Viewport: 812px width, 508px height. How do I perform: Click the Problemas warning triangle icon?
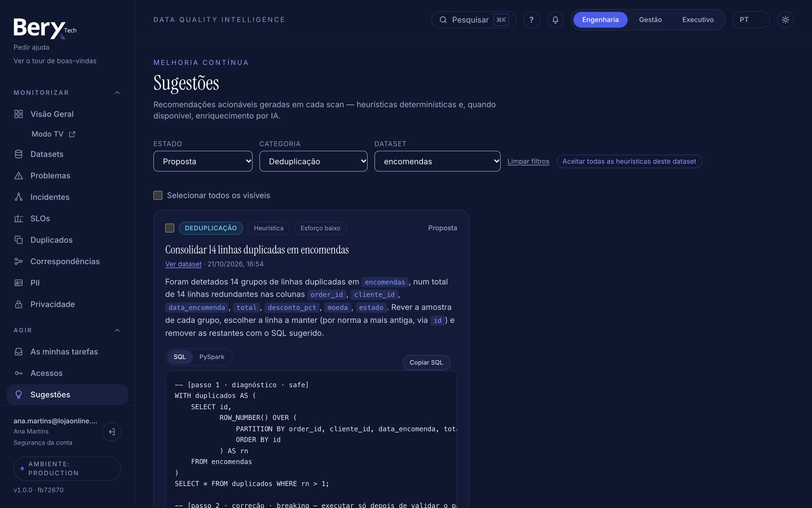point(18,176)
